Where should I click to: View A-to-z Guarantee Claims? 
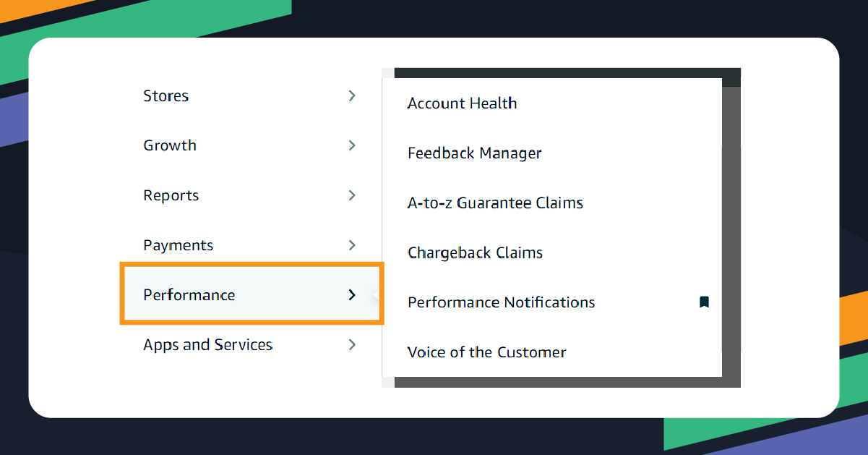click(495, 203)
